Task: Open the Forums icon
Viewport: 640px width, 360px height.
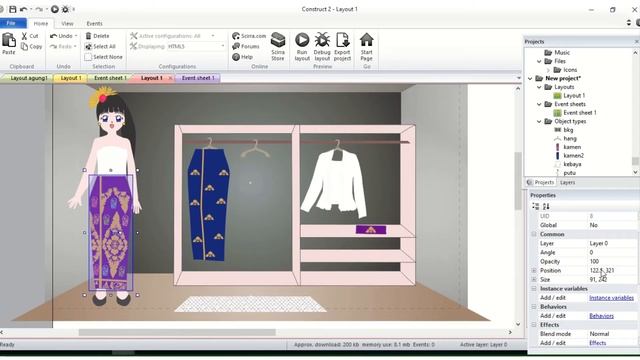Action: tap(236, 47)
